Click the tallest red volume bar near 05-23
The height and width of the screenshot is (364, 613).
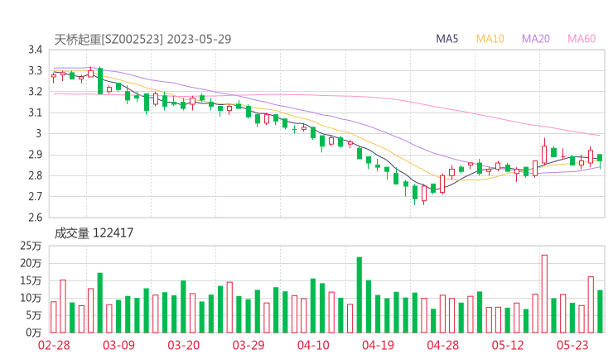(x=544, y=294)
